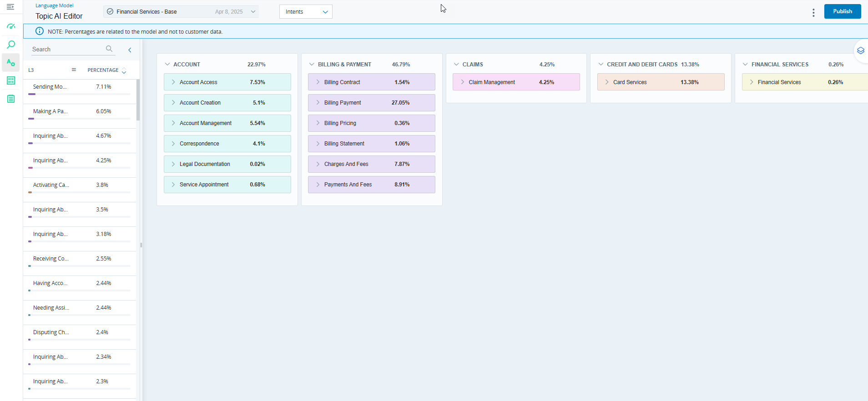Select the Receiving Co... list row

pyautogui.click(x=80, y=263)
